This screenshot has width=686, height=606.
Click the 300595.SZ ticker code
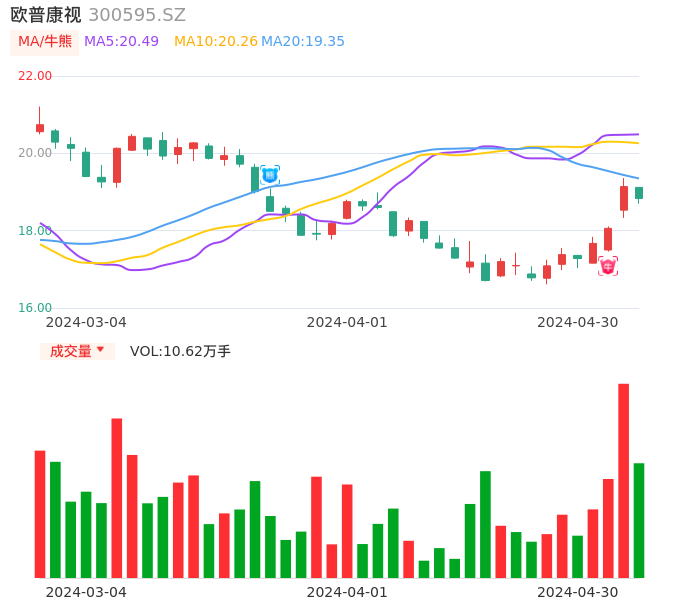click(x=137, y=15)
